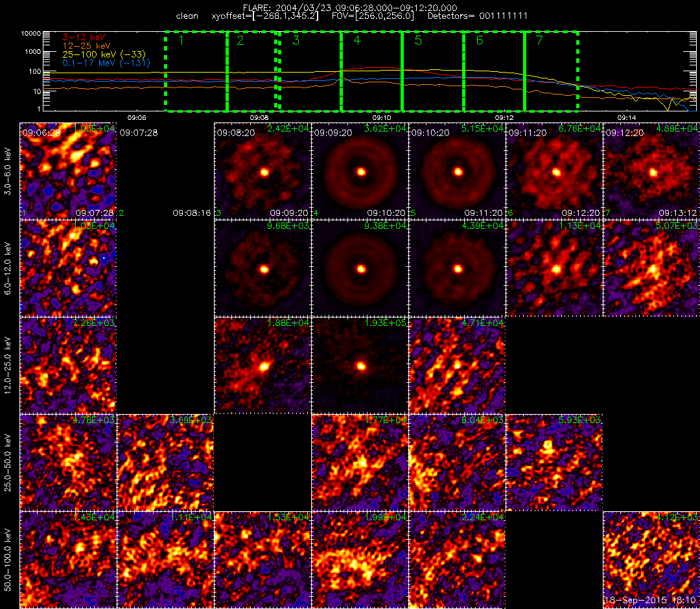Click the 3.0-6.0 keV image with peak 5.15E+04
Image resolution: width=700 pixels, height=609 pixels.
click(x=457, y=171)
